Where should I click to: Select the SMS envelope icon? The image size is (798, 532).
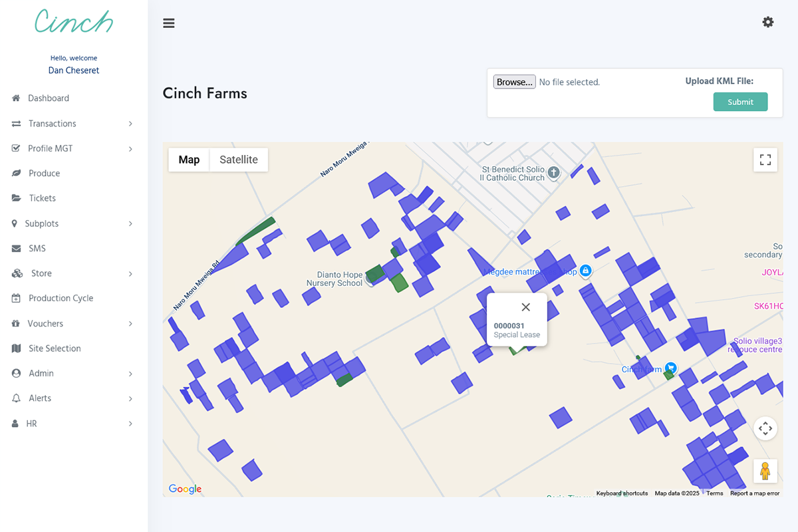[15, 248]
